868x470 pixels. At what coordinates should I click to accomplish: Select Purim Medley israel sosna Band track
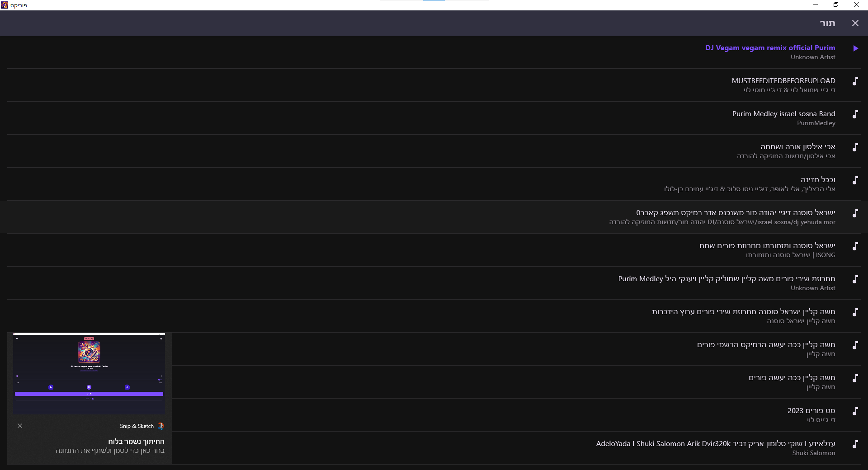pyautogui.click(x=783, y=114)
